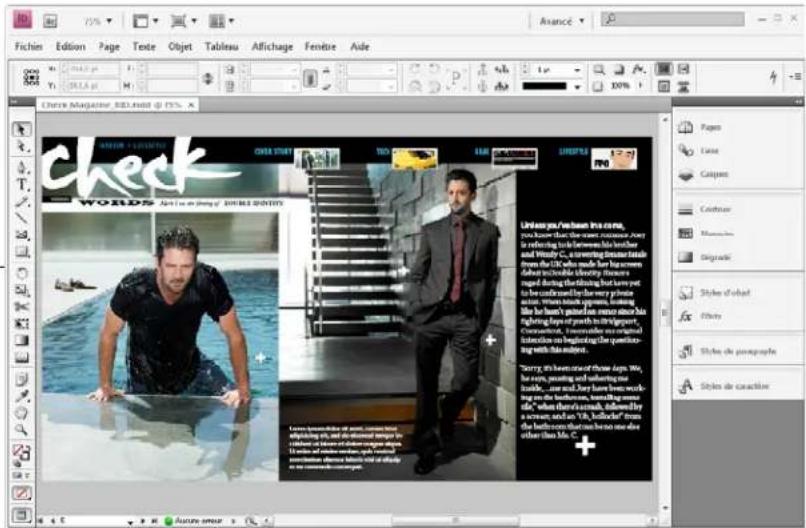
Task: Select the Selection (black arrow) tool
Action: coord(22,129)
